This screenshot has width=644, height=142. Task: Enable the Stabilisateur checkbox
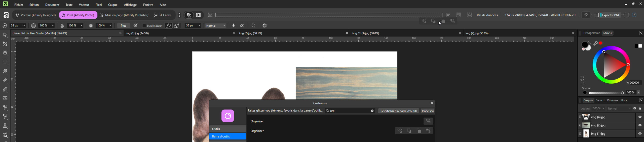pyautogui.click(x=144, y=26)
